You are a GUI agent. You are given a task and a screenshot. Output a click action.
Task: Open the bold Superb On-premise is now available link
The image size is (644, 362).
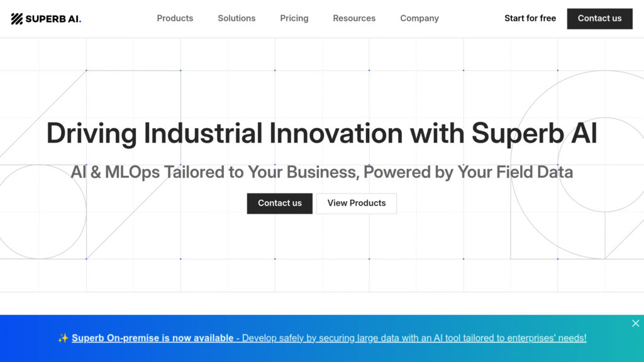155,338
